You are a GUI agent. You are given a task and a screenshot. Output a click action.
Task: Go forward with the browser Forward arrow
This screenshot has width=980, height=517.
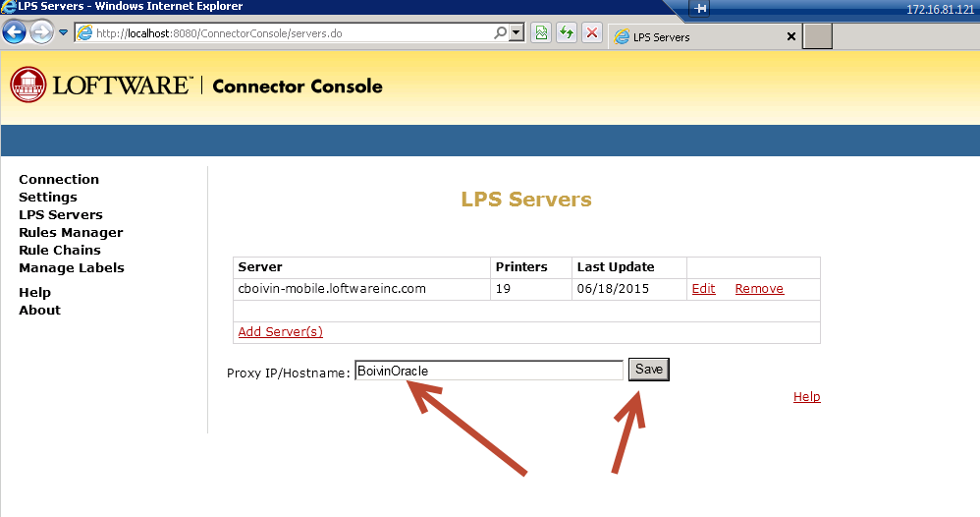(x=42, y=32)
